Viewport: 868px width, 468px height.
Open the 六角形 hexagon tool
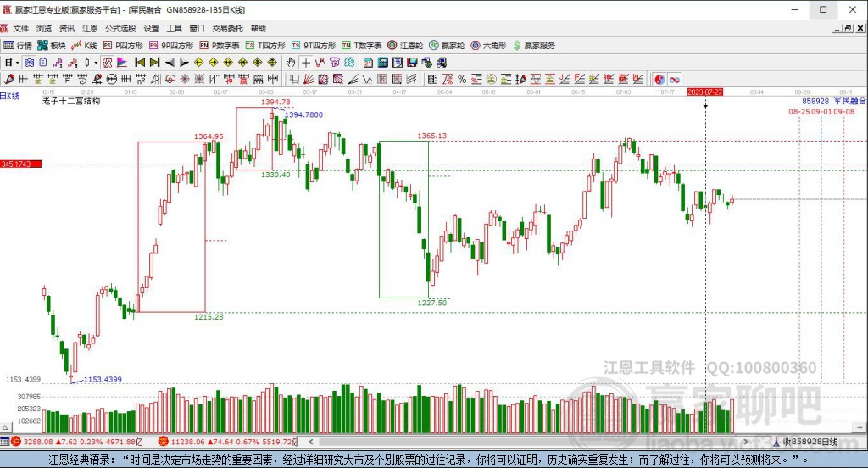pos(488,46)
